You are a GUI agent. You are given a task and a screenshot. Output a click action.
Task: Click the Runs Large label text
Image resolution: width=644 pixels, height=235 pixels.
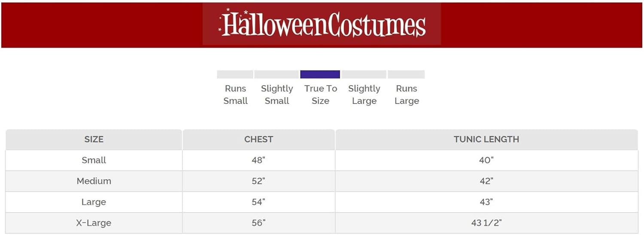[407, 95]
